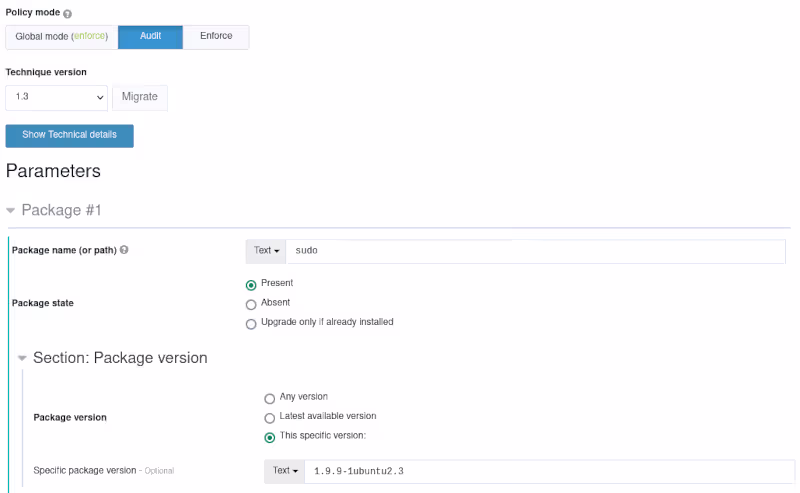This screenshot has height=493, width=800.
Task: Select the Present package state
Action: click(251, 284)
